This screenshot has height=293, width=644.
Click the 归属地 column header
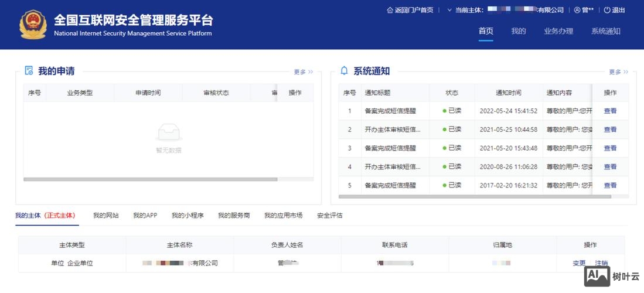502,245
